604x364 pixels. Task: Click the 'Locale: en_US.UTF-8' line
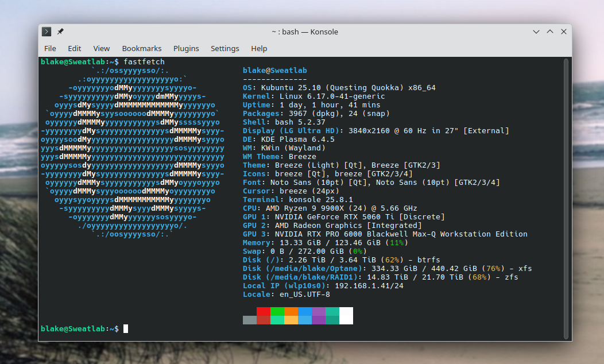tap(286, 295)
